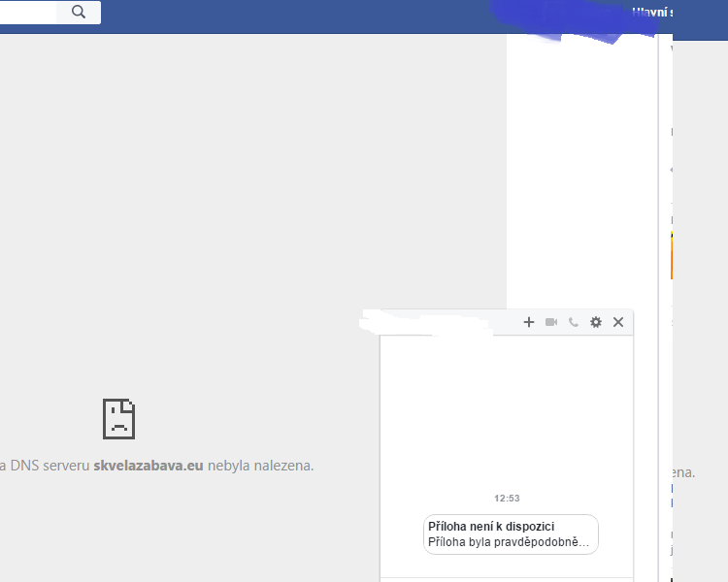The height and width of the screenshot is (582, 728).
Task: Add friends to chat with plus icon
Action: [529, 322]
